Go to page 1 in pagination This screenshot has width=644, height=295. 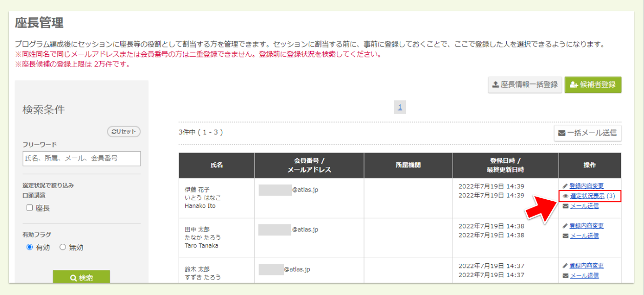point(399,107)
